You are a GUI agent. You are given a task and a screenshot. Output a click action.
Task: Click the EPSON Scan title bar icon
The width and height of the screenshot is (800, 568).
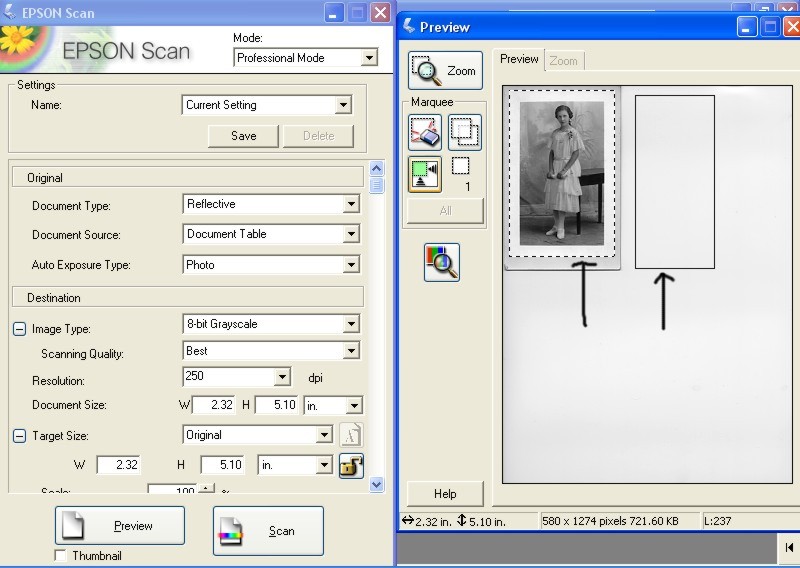[9, 11]
